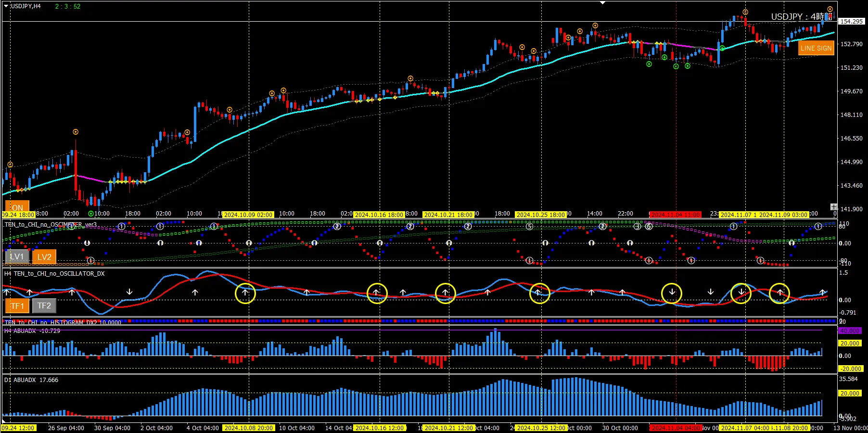This screenshot has height=433, width=868.
Task: Click the yellow 2024.10.16 18:00 time label
Action: (x=379, y=215)
